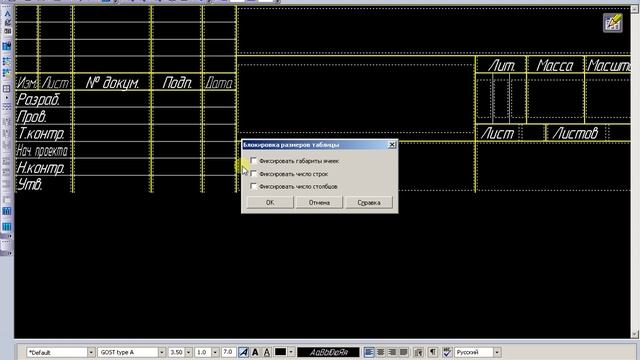Click the 'Лист' cell left of 'Листов'
The height and width of the screenshot is (360, 640).
pos(498,133)
